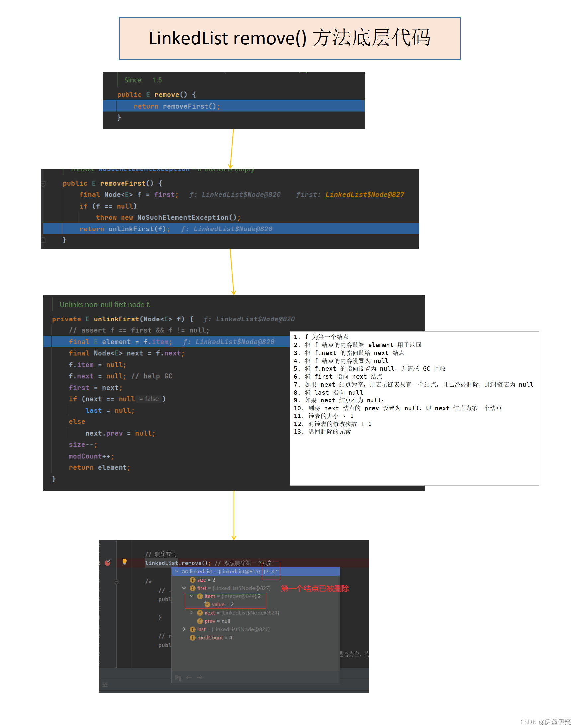Click the field icon beside next = {LinkedList$Node@821}
576x728 pixels.
point(200,613)
